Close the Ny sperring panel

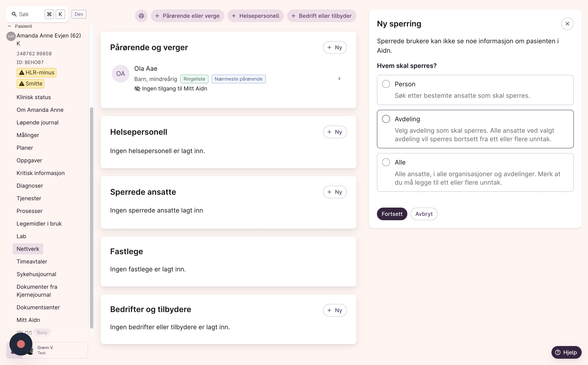[567, 24]
